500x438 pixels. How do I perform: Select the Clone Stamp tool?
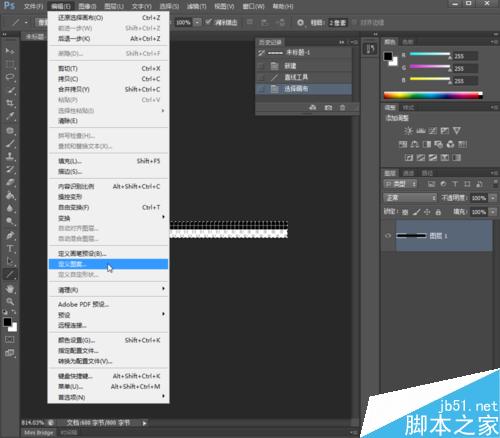pyautogui.click(x=10, y=156)
